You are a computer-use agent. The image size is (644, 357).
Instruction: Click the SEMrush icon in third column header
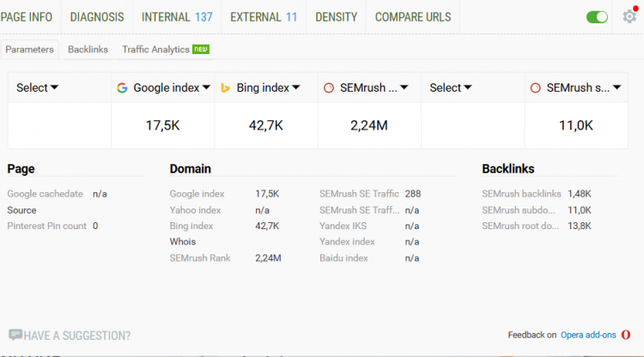point(329,88)
